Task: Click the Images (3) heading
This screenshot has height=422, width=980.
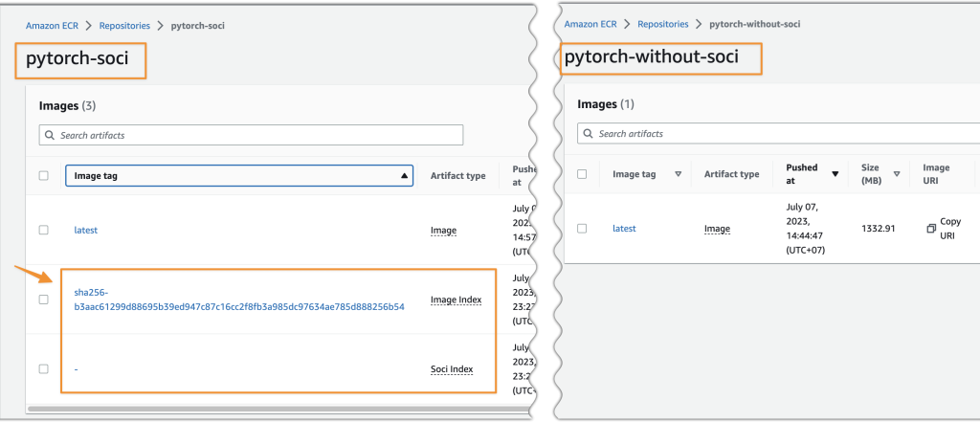Action: pos(67,105)
